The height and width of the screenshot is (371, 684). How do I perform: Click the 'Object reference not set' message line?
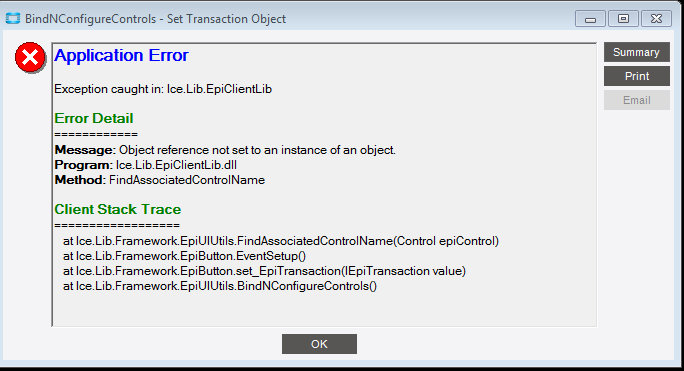coord(225,150)
